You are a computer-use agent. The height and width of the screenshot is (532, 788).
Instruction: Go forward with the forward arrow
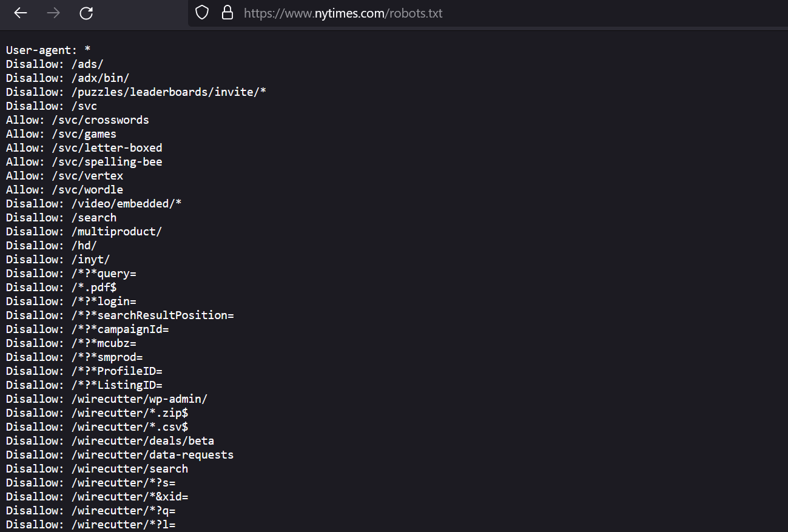click(53, 13)
